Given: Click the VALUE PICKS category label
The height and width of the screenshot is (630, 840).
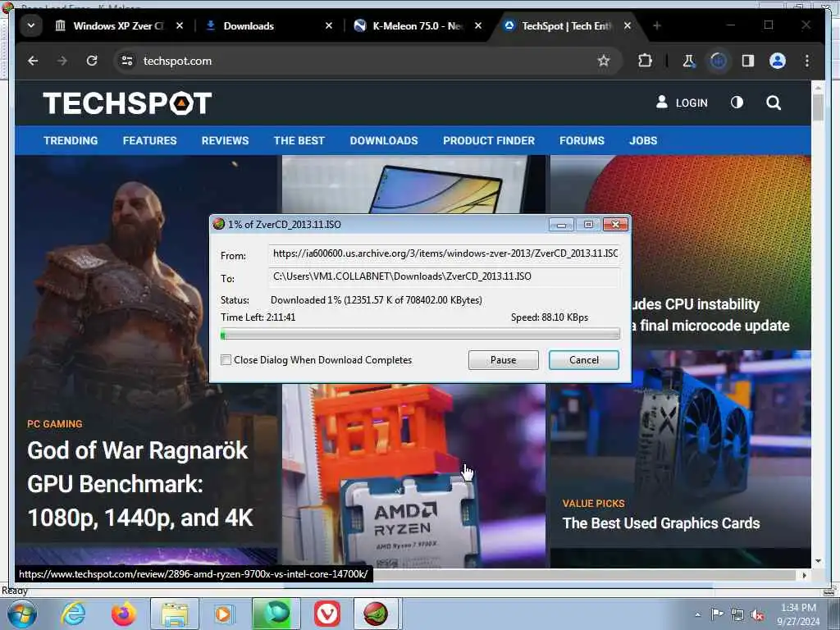Looking at the screenshot, I should [x=594, y=504].
